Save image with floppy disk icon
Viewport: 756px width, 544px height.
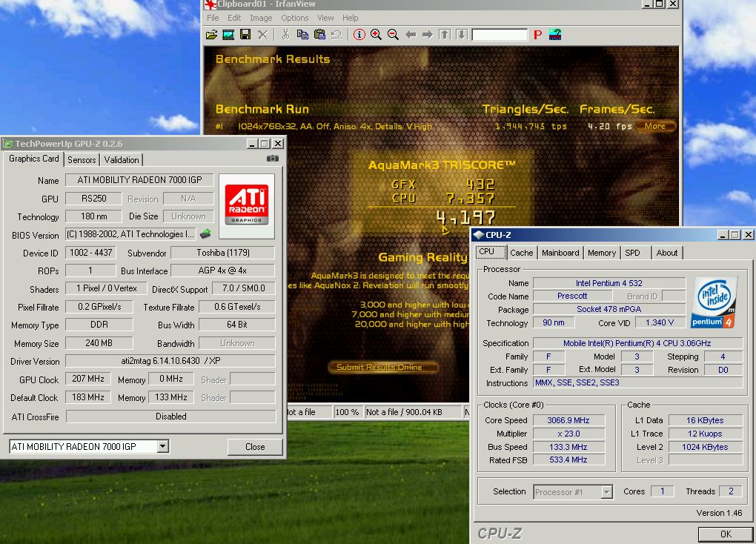245,35
